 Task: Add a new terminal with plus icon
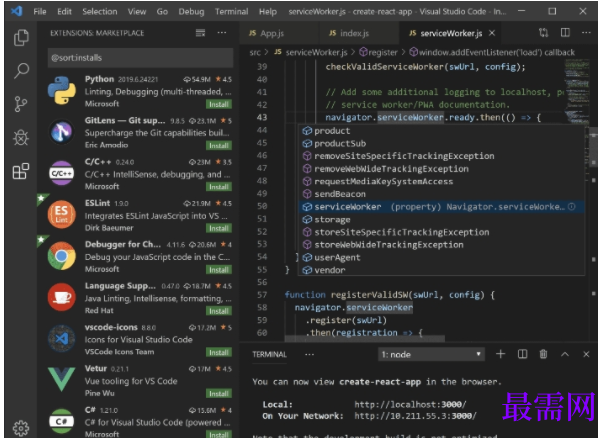[x=500, y=354]
